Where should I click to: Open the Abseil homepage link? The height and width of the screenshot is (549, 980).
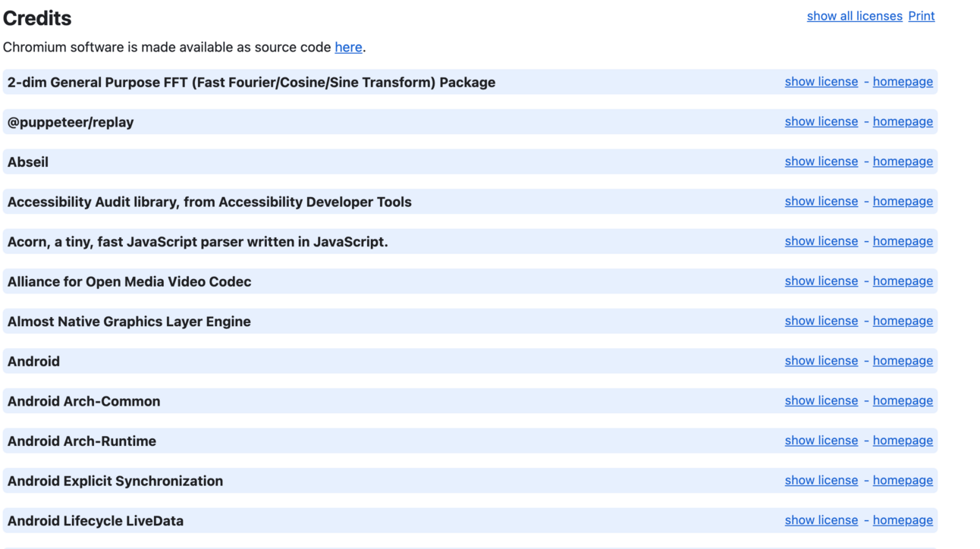[x=903, y=162]
